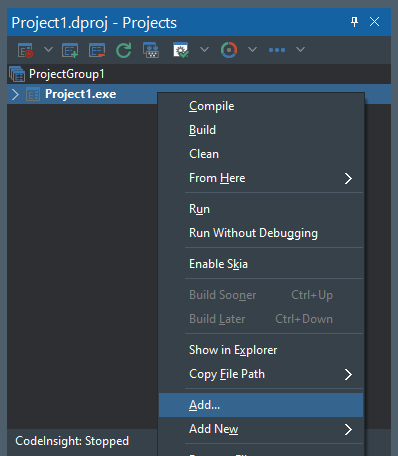
Task: Click CodeInsight: Stopped status text
Action: (72, 441)
